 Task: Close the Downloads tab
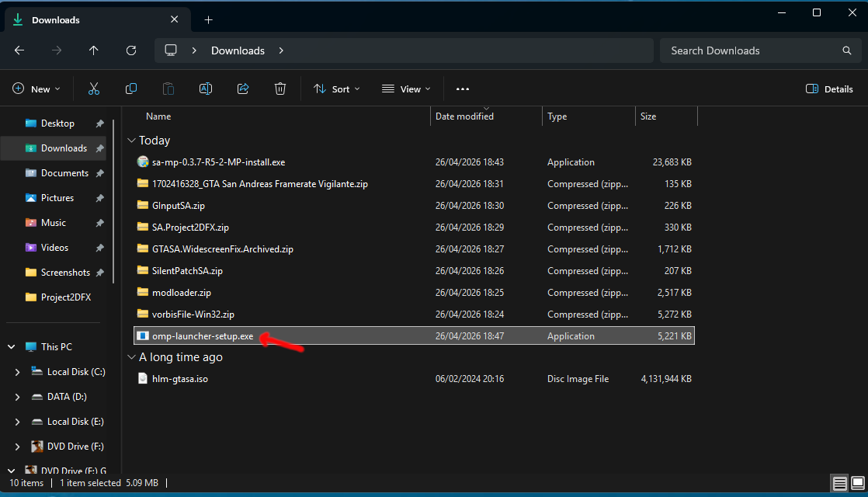click(175, 19)
